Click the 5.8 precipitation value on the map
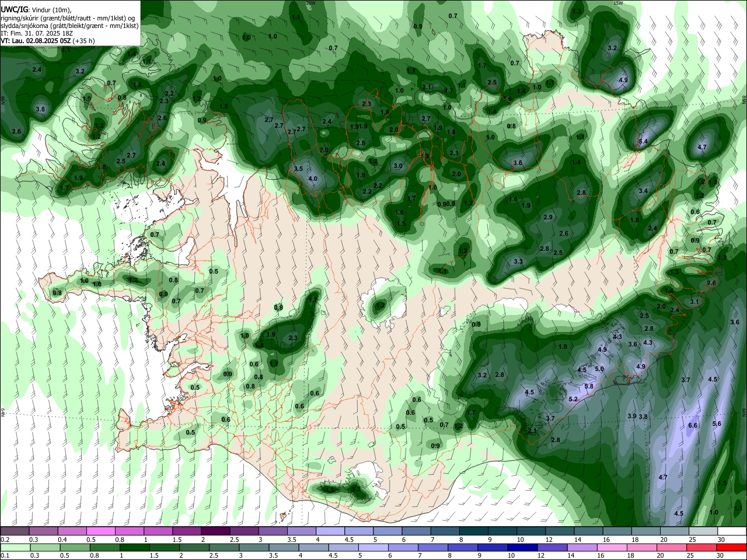The width and height of the screenshot is (747, 560). (x=589, y=387)
